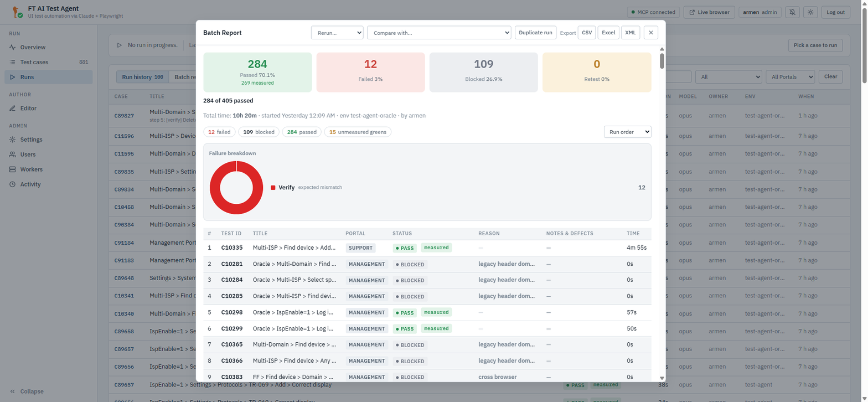Click the 'Pick a case to run' button
The width and height of the screenshot is (868, 402).
pyautogui.click(x=815, y=45)
